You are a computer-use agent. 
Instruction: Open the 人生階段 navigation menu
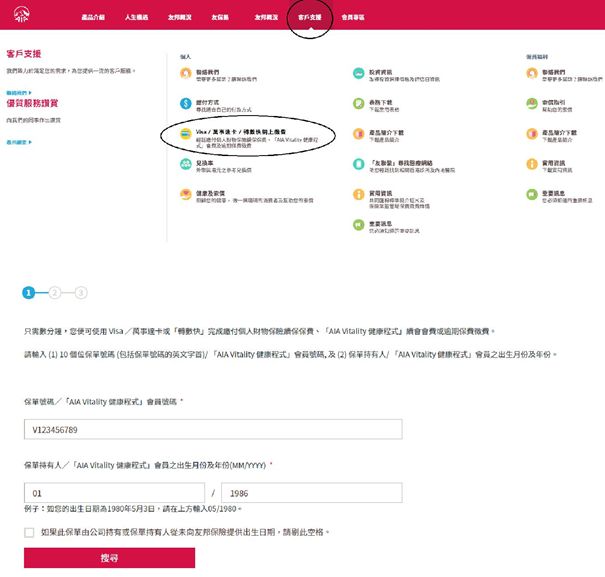pos(137,17)
